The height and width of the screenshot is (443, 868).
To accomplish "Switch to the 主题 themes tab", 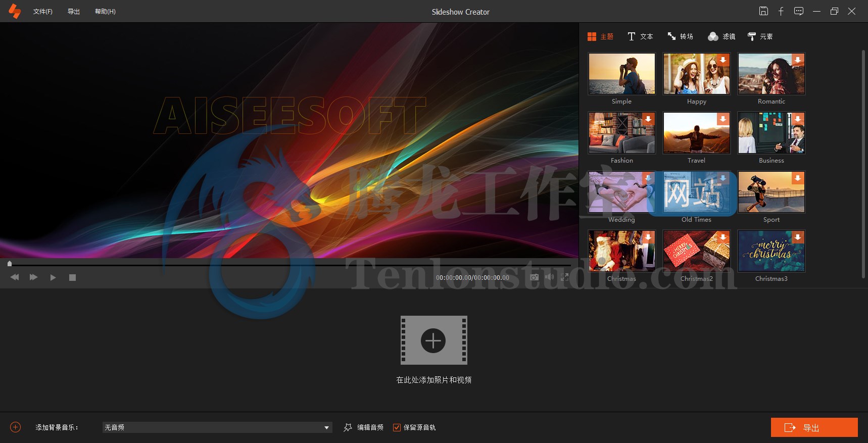I will click(x=600, y=36).
